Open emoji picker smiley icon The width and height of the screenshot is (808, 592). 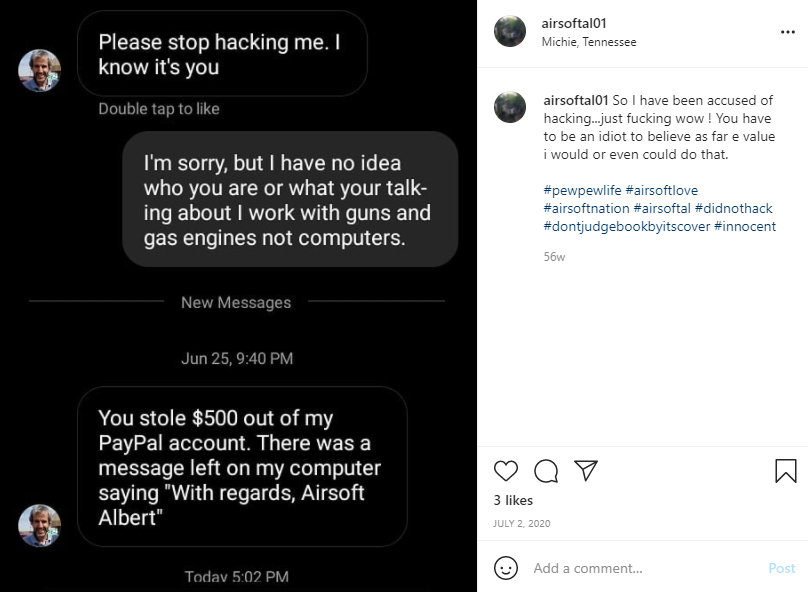[x=506, y=568]
